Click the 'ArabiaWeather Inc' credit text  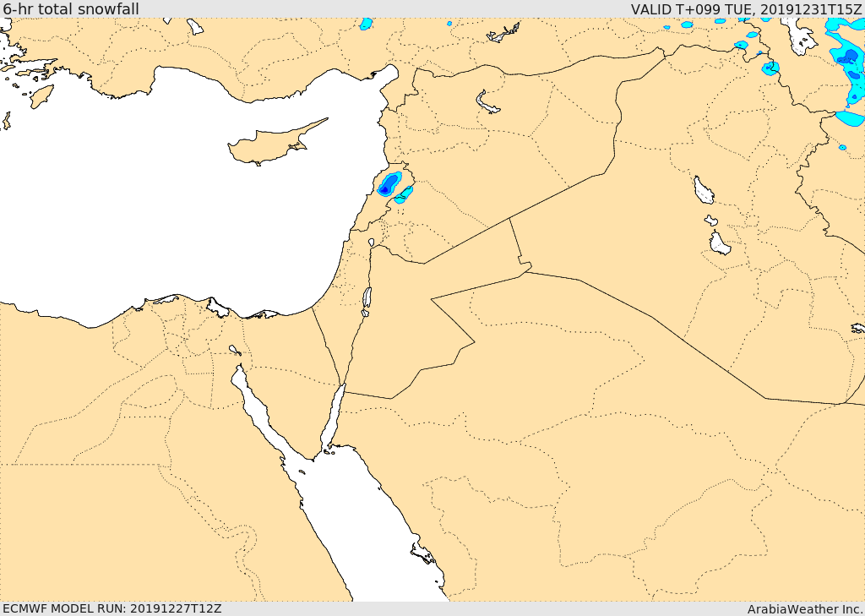pos(804,609)
